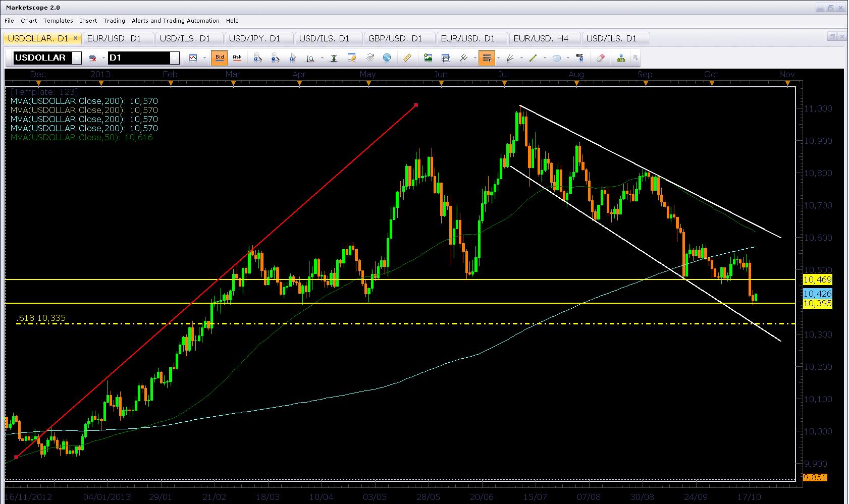Select the ruler measure tool
849x504 pixels.
(x=407, y=58)
